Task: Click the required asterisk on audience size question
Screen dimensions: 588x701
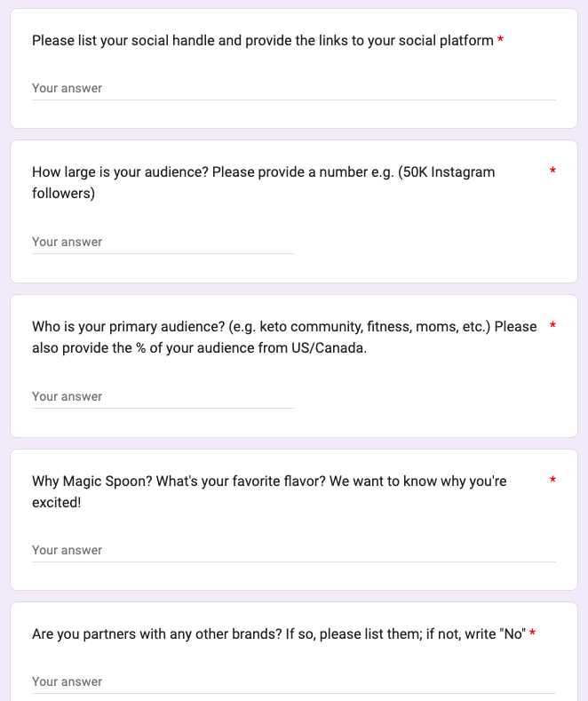Action: (552, 171)
